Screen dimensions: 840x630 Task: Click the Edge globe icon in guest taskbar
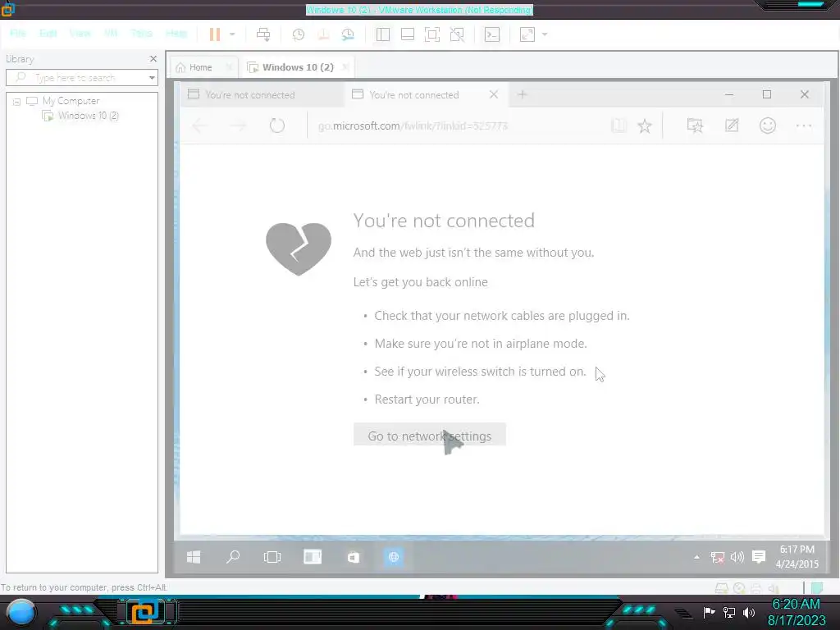(x=394, y=557)
